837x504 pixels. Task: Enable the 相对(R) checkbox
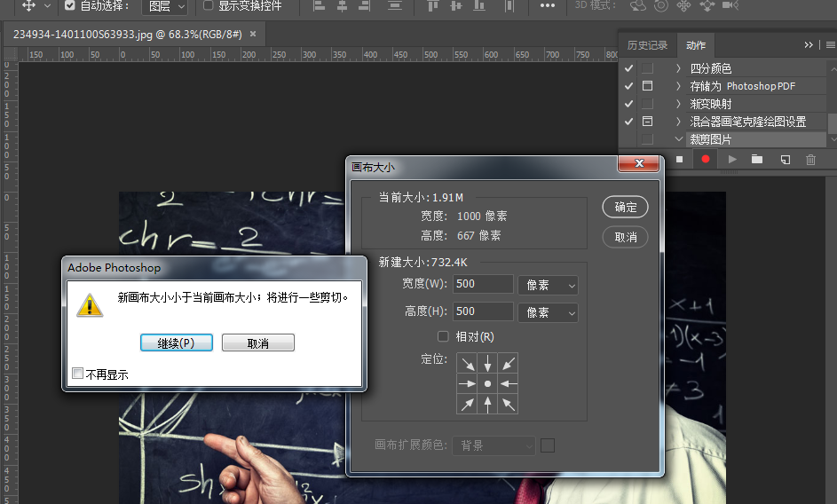444,336
